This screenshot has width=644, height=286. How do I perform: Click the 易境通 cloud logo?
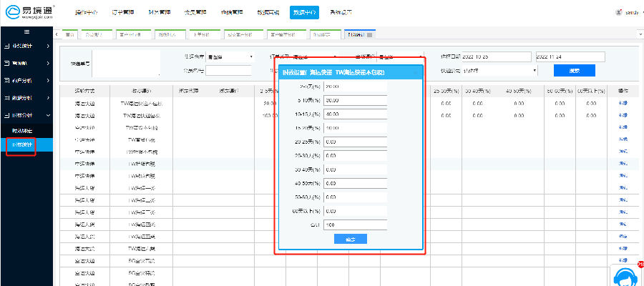click(30, 11)
